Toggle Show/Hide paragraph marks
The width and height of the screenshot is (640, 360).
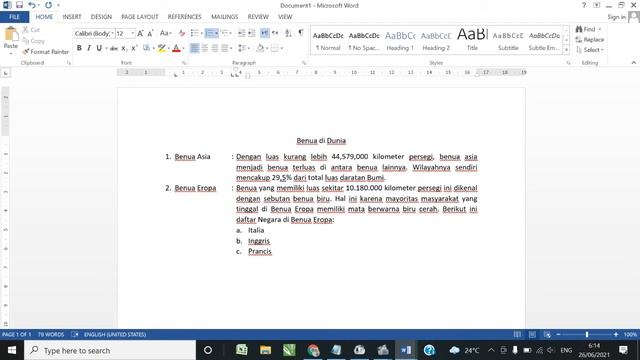(x=301, y=33)
